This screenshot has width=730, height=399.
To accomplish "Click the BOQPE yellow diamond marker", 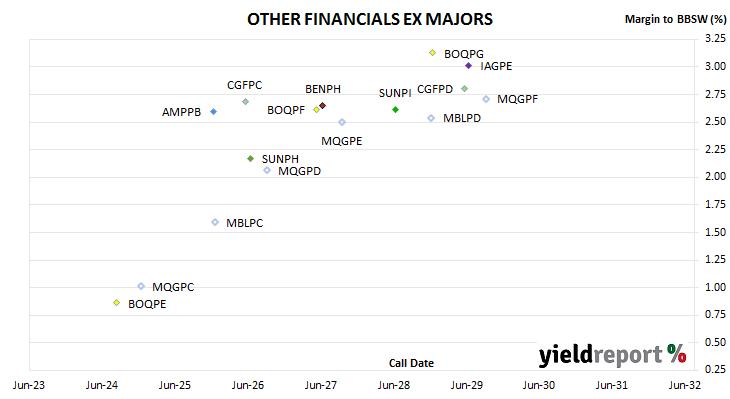I will (116, 303).
